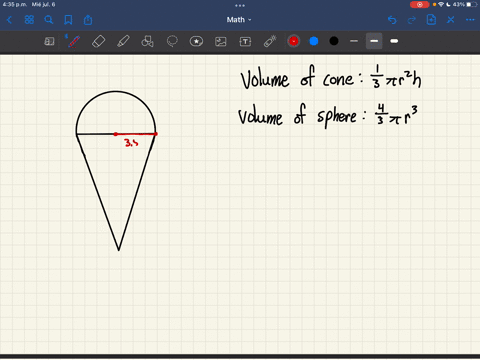Tap the screen recording indicator in status bar
The height and width of the screenshot is (360, 480).
pos(419,4)
